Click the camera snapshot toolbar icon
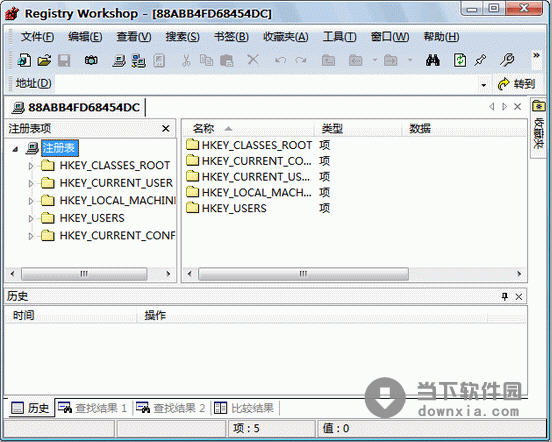Screen dimensions: 552x442 tap(91, 61)
